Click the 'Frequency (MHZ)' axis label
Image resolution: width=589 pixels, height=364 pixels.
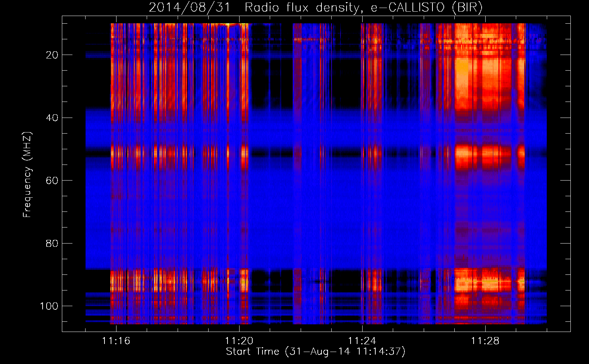click(x=27, y=175)
